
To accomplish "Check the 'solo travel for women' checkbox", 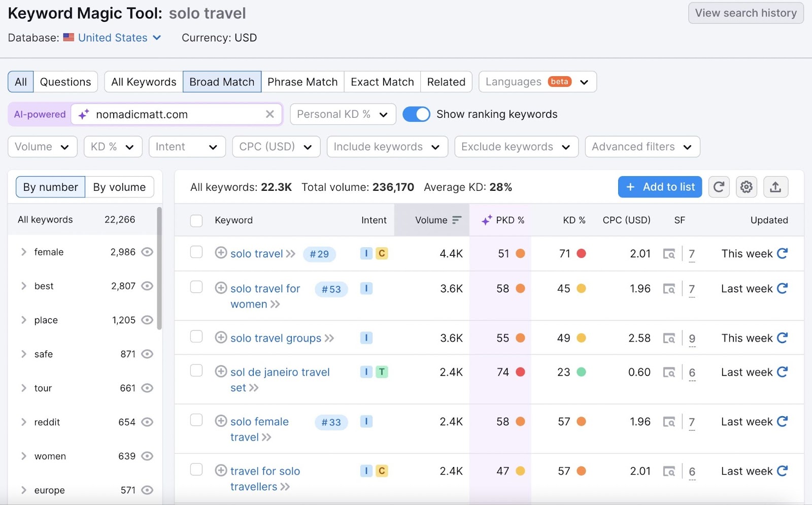I will point(196,287).
